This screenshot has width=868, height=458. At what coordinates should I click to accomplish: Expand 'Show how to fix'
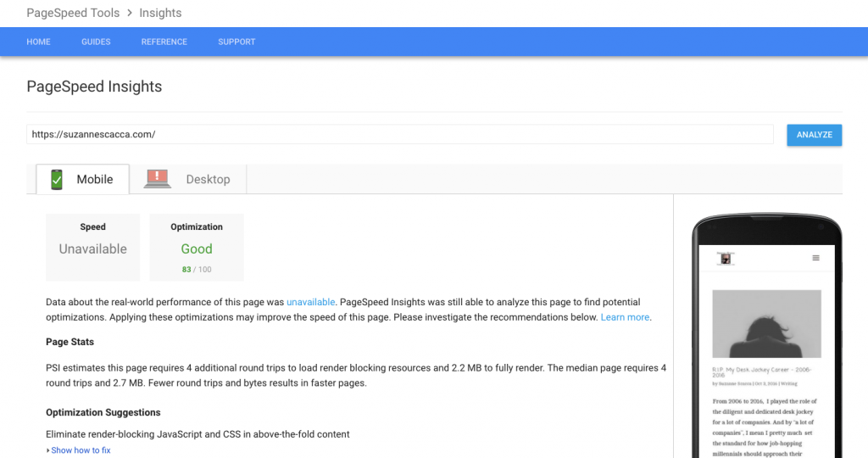[79, 450]
